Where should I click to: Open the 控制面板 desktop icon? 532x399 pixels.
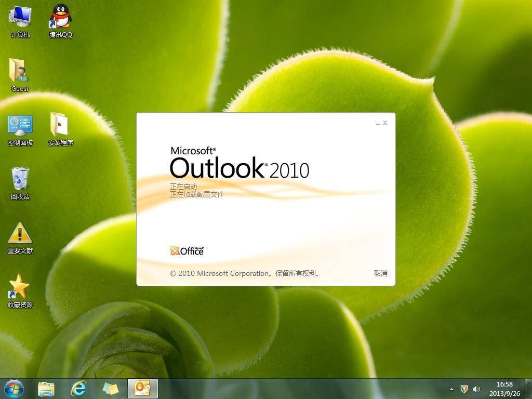[x=20, y=130]
